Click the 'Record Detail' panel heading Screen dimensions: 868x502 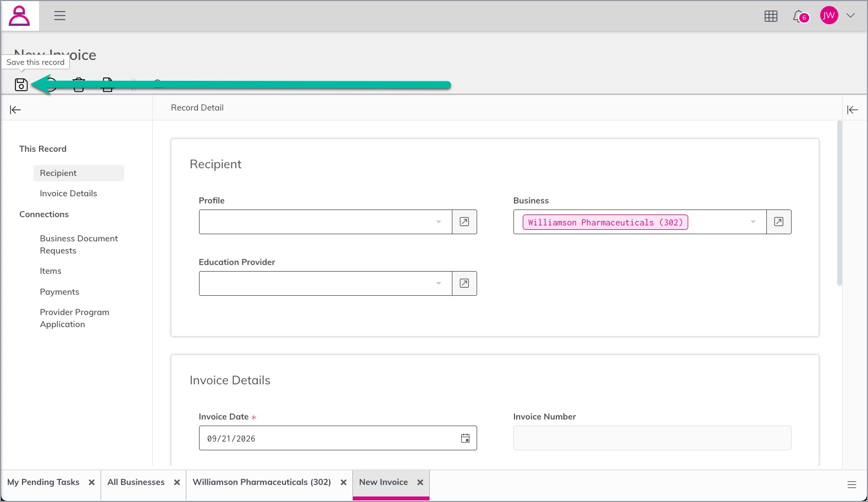[x=197, y=108]
